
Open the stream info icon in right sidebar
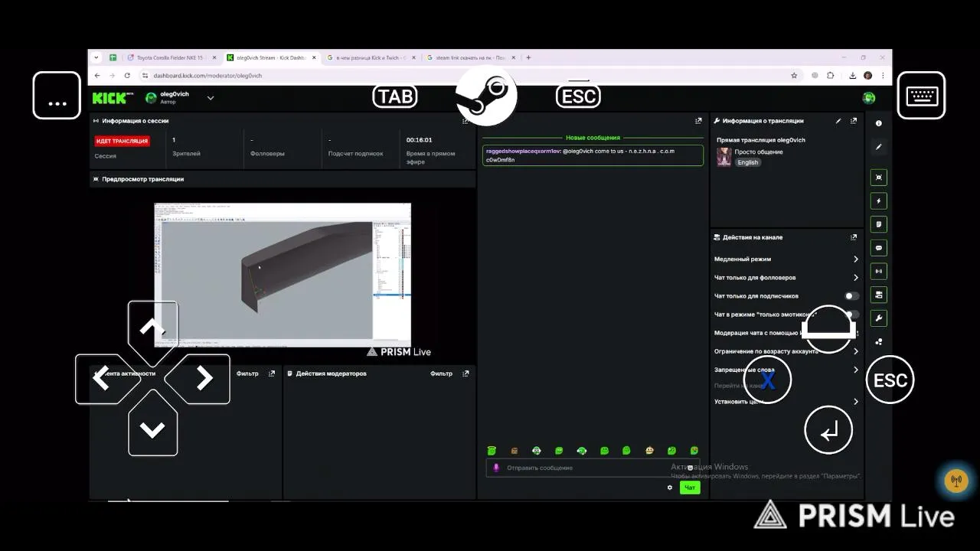(x=878, y=123)
